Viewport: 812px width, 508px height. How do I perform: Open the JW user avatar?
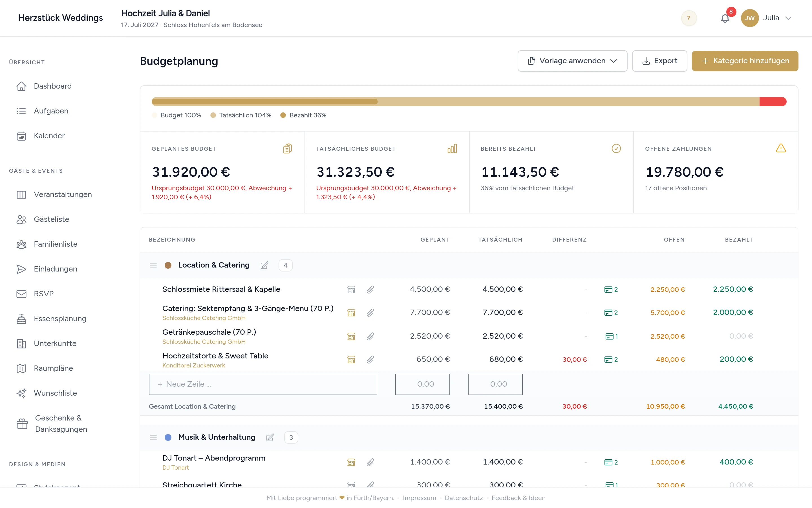pyautogui.click(x=750, y=18)
